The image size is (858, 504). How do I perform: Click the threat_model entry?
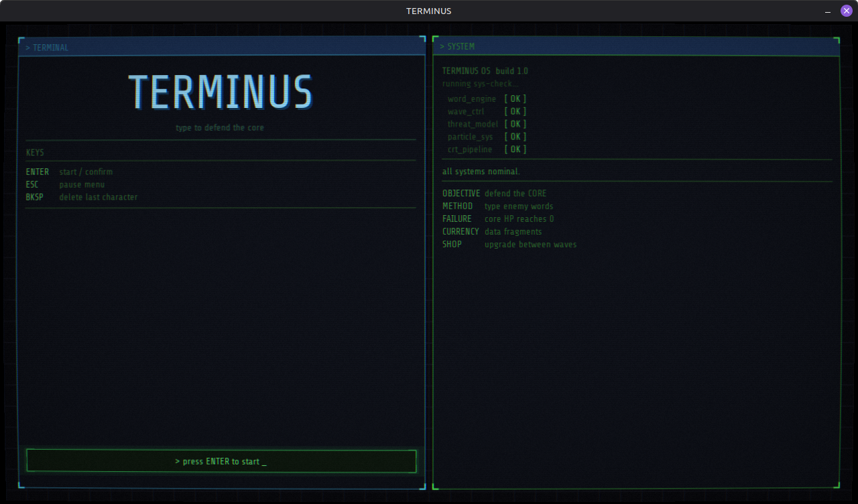(473, 124)
